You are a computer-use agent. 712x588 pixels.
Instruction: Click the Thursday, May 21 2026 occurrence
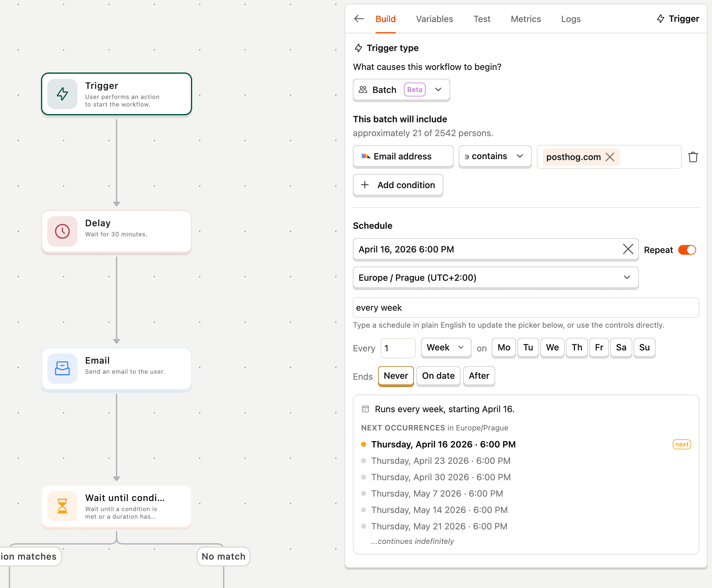pyautogui.click(x=439, y=526)
